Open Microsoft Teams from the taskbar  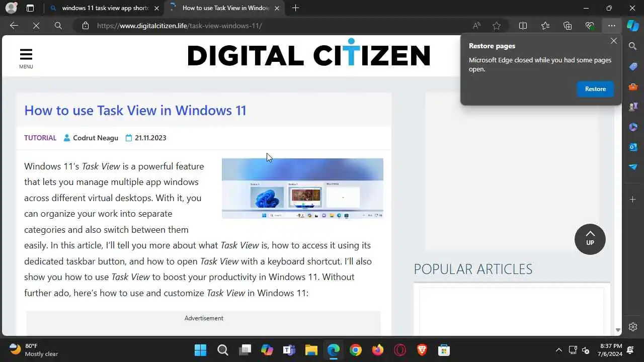tap(289, 350)
